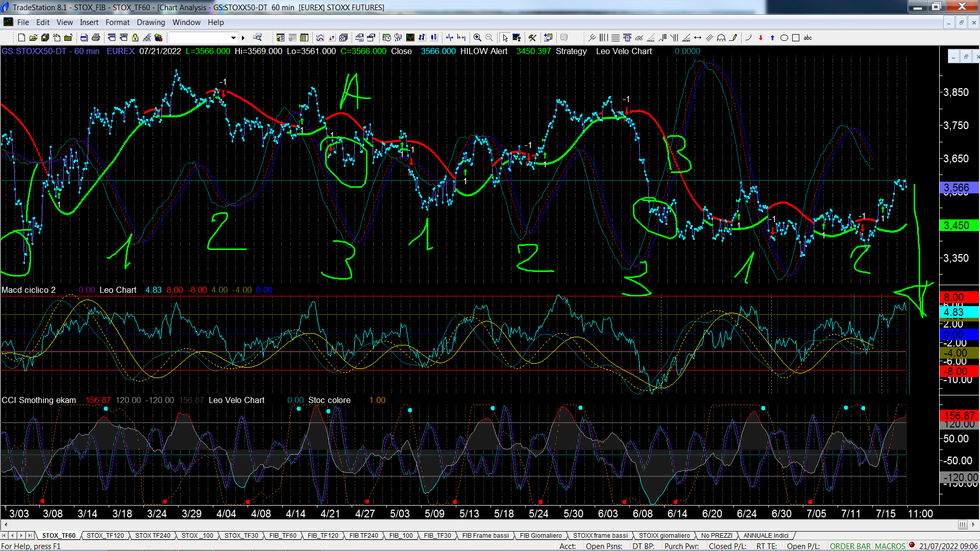980x551 pixels.
Task: Click the 3,566 last price label
Action: 958,188
